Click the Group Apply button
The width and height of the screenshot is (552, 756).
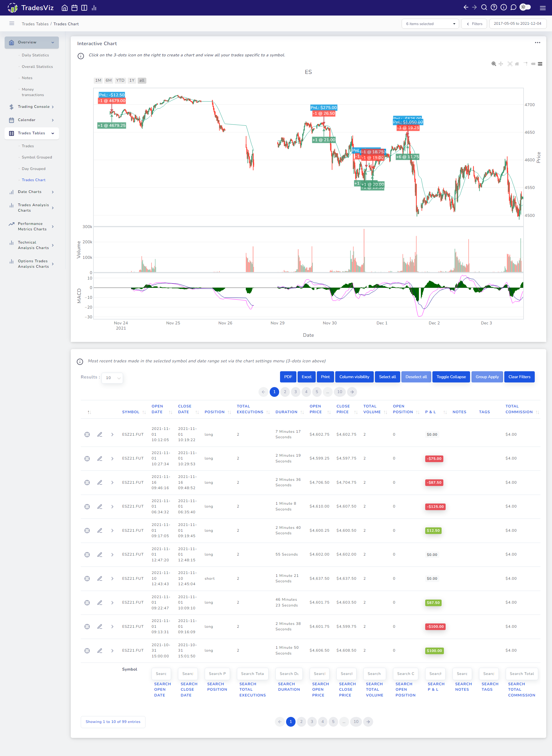coord(487,376)
